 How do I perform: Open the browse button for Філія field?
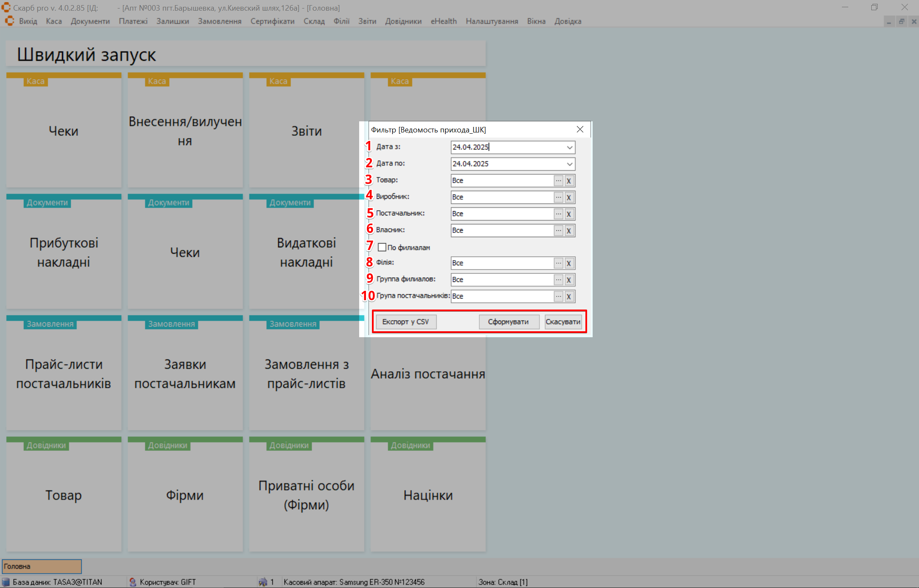click(558, 263)
